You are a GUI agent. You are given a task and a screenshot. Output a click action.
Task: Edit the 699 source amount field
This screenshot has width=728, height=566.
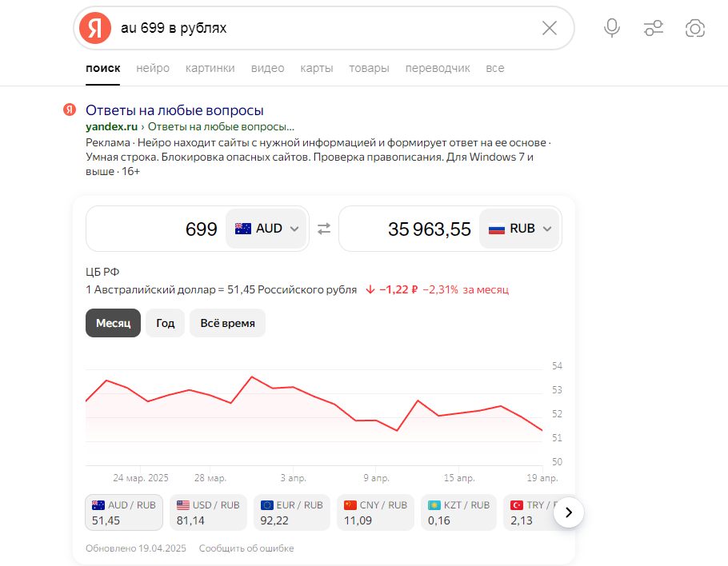156,229
